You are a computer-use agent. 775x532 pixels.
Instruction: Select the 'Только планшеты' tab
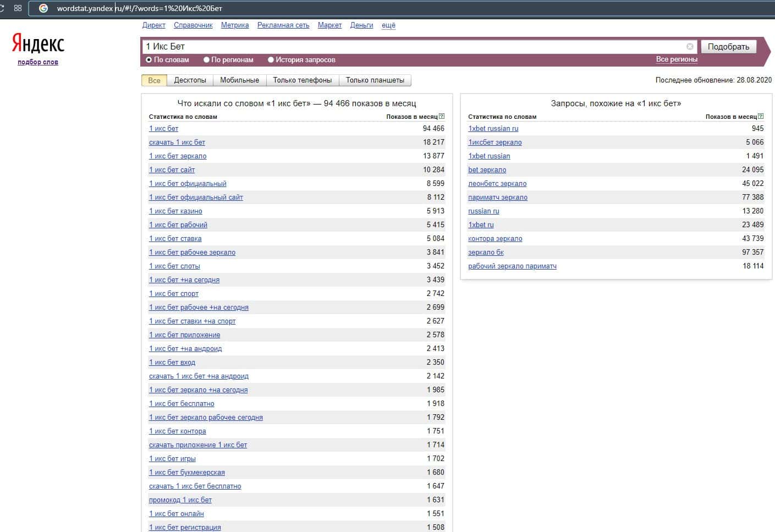coord(375,80)
